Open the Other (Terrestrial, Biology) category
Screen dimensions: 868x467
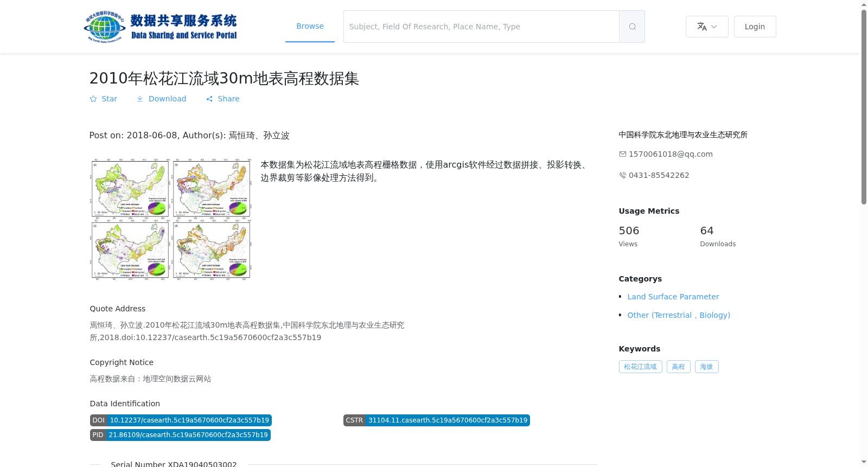(679, 315)
